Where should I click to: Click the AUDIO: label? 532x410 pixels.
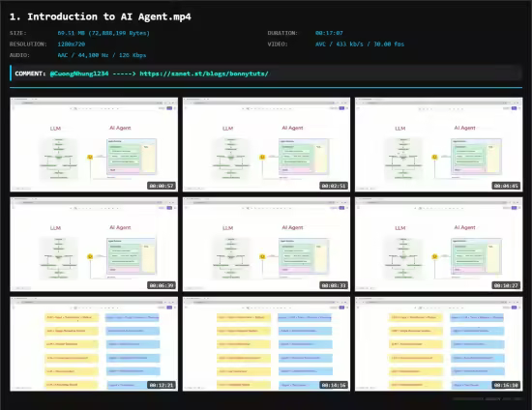[19, 55]
